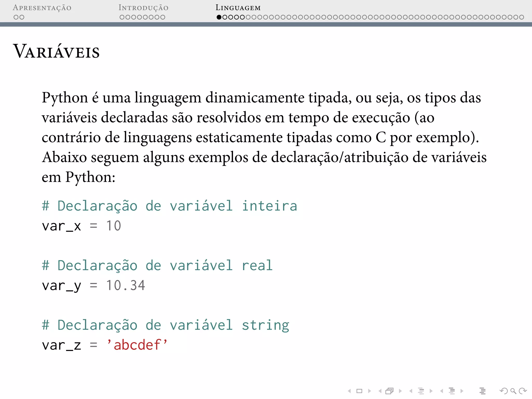Click the code line 'var_y = 10.34'
This screenshot has width=532, height=399.
93,286
